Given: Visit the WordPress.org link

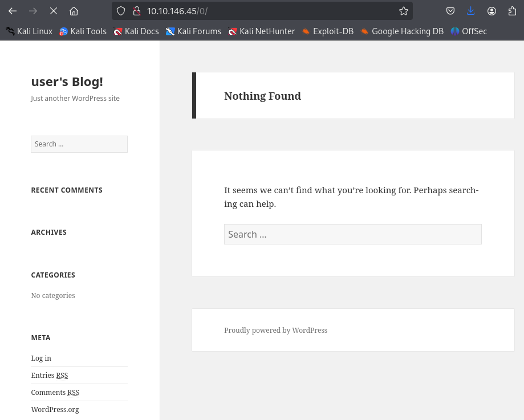Looking at the screenshot, I should [x=55, y=409].
